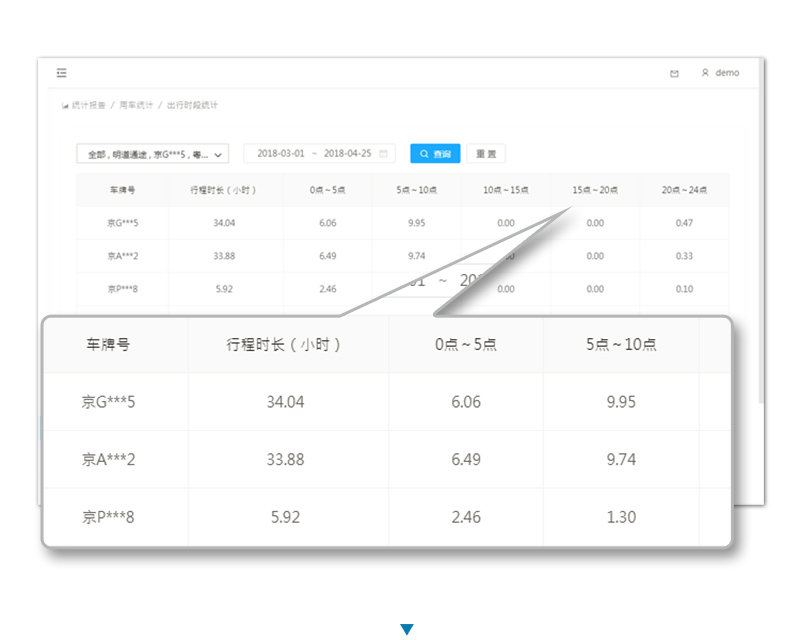Toggle the sidebar collapse menu icon
800x640 pixels.
tap(62, 73)
